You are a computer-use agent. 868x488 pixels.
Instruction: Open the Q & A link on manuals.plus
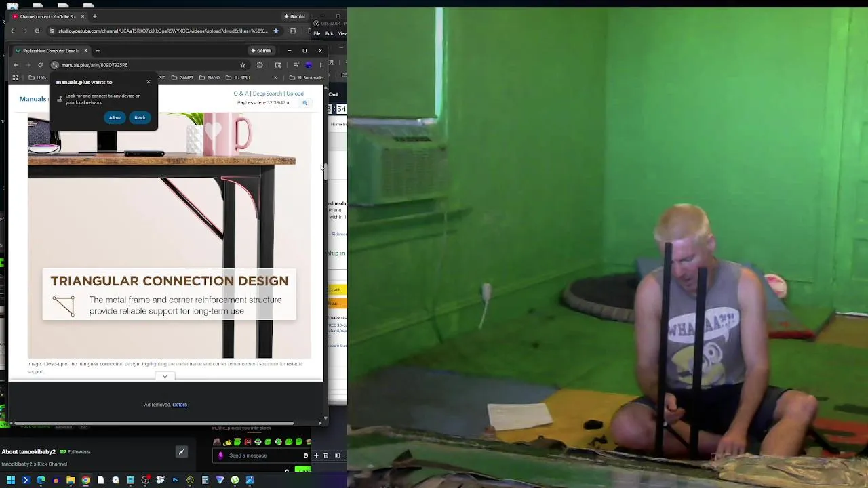pos(240,94)
